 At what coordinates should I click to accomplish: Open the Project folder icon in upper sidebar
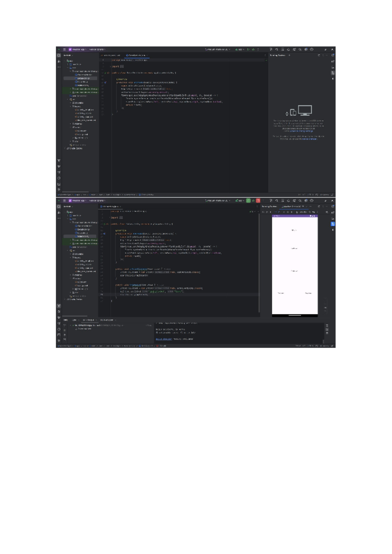coord(59,56)
